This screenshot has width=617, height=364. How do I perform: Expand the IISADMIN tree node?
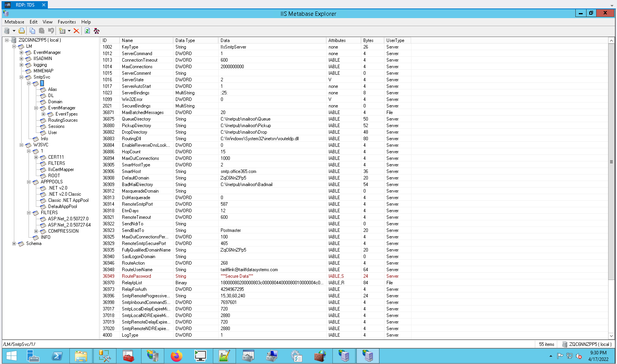21,59
